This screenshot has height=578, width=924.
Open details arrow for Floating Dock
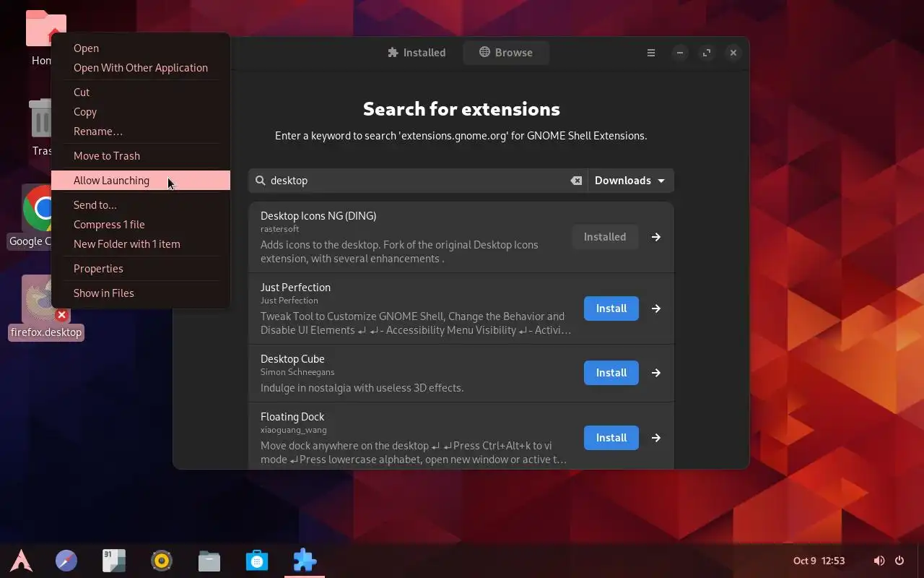(655, 438)
